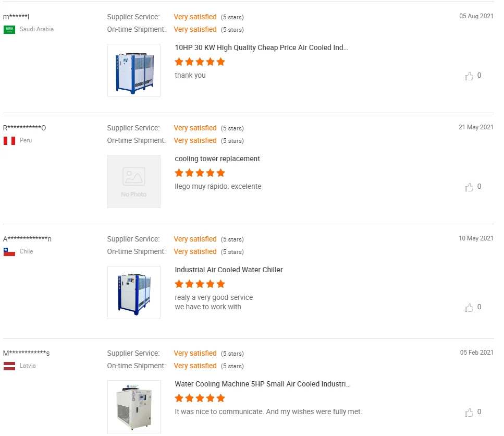Click reviewer name m******l
Viewport: 504px width, 436px height.
[x=16, y=17]
